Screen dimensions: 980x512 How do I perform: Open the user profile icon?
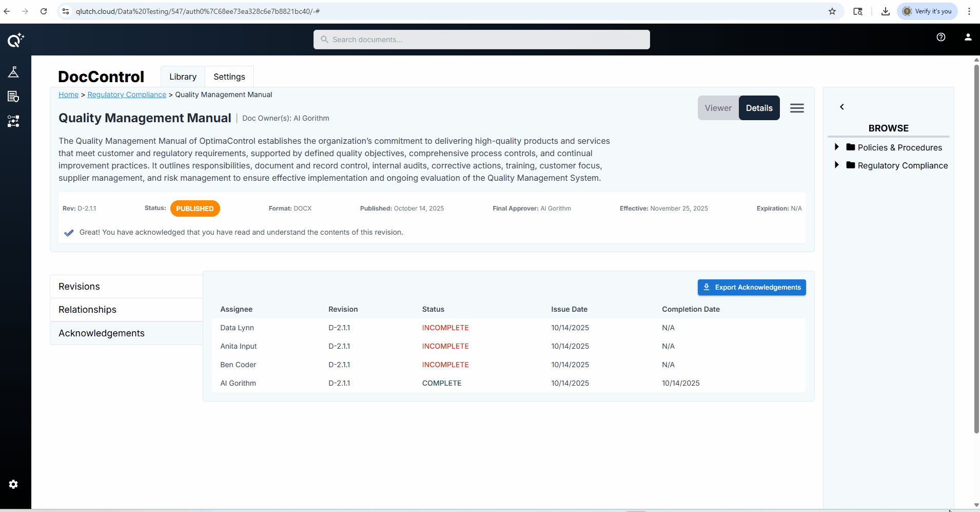coord(968,37)
